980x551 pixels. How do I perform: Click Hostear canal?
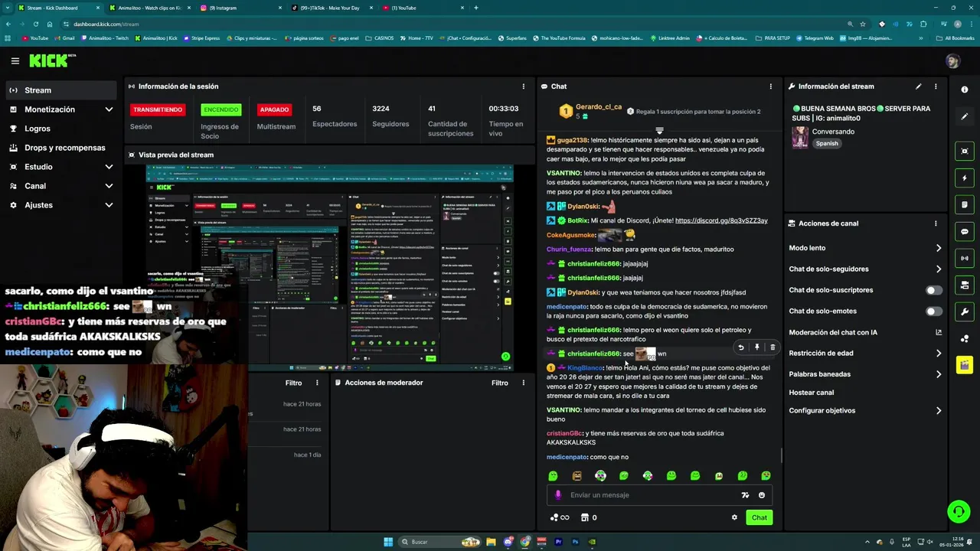(812, 393)
